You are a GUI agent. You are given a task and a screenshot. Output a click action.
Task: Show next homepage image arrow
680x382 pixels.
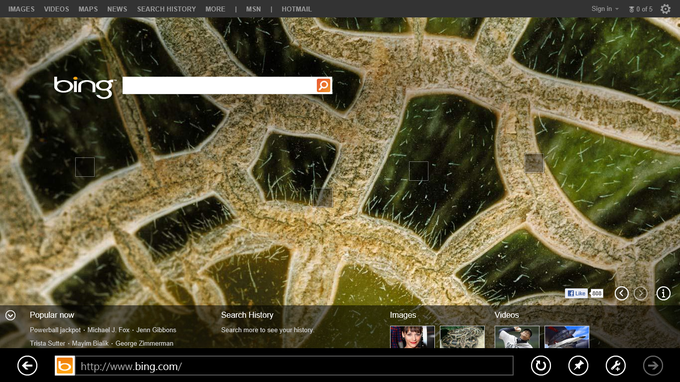[641, 294]
